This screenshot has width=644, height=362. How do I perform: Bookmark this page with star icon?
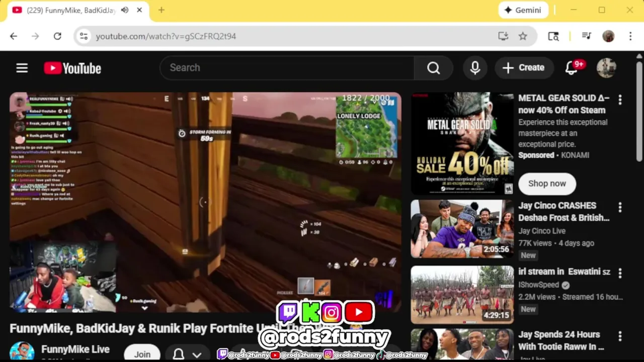coord(523,36)
